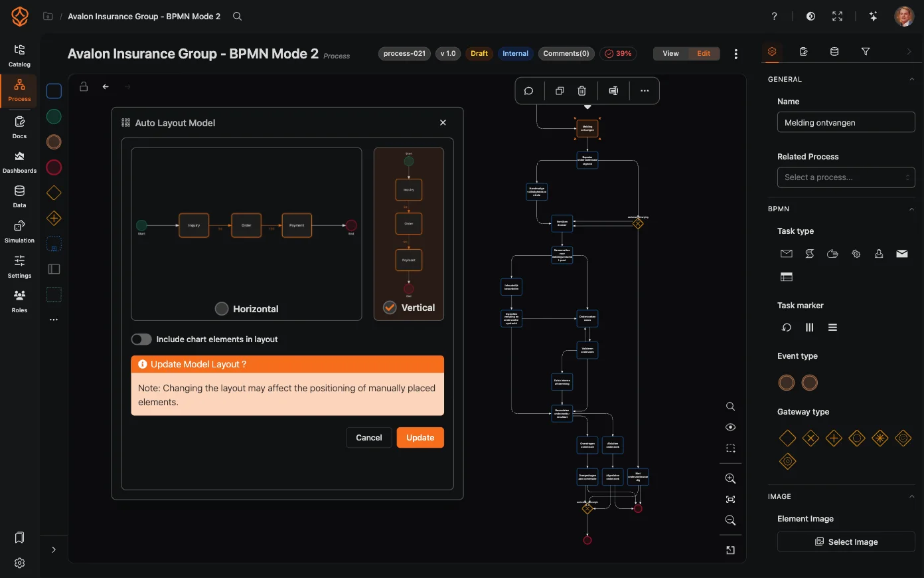924x578 pixels.
Task: Click the Name input field
Action: (846, 122)
